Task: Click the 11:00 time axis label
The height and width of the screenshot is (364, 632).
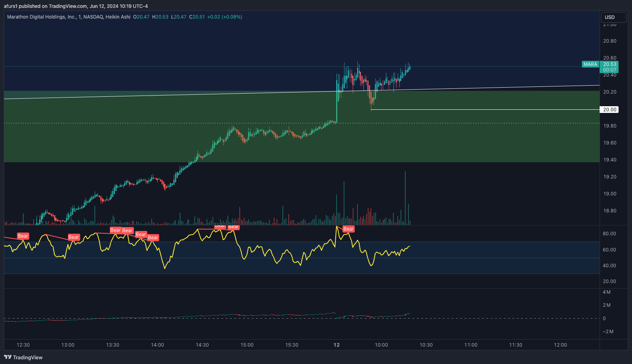Action: point(471,345)
